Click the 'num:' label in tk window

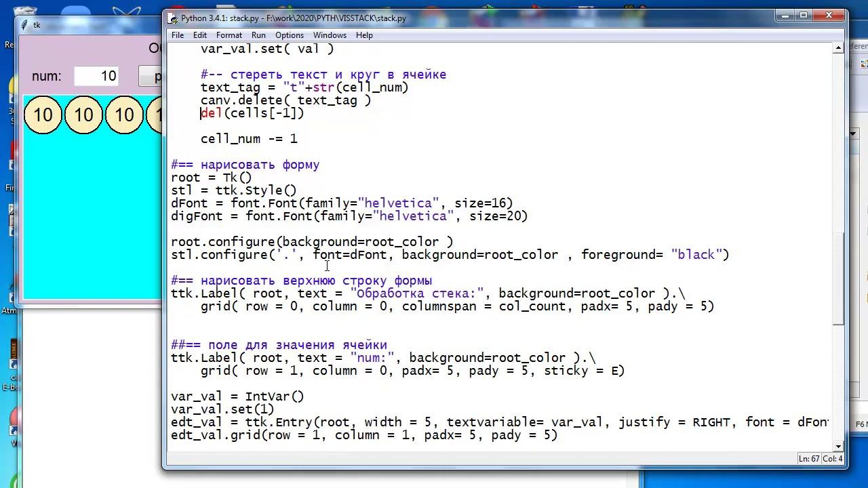(x=47, y=76)
